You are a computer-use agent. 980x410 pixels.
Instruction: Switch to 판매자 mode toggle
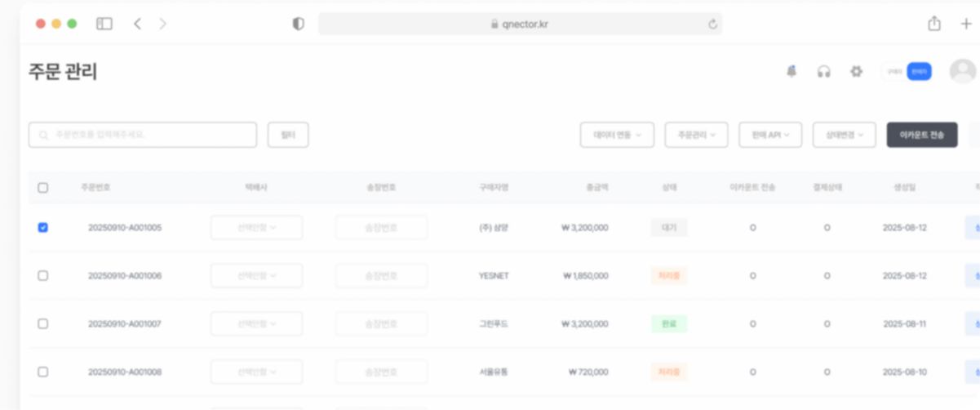919,72
